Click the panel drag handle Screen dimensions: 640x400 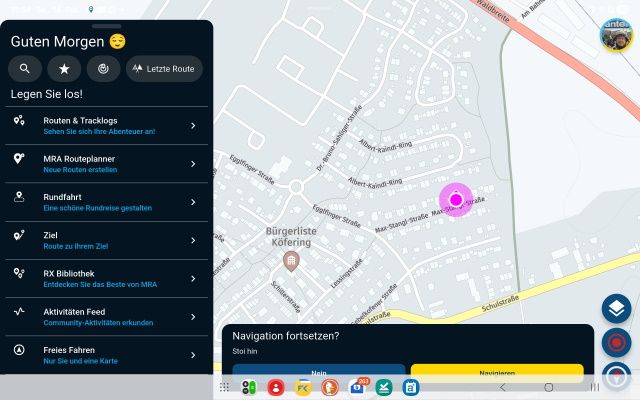[x=105, y=25]
